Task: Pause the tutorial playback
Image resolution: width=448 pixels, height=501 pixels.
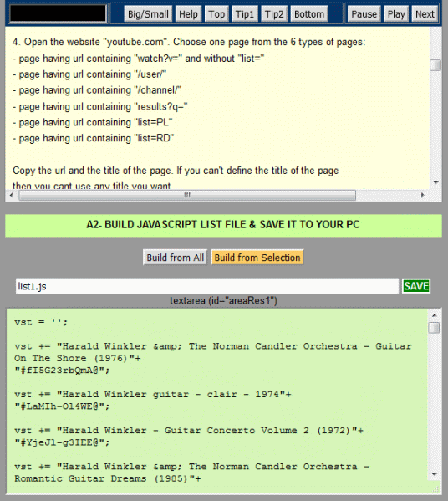Action: (x=364, y=14)
